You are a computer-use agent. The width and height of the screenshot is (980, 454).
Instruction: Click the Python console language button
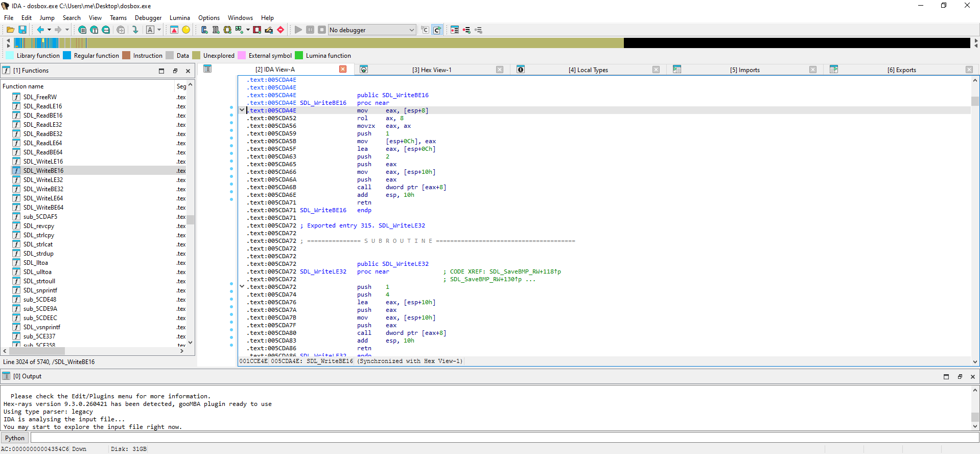(15, 438)
